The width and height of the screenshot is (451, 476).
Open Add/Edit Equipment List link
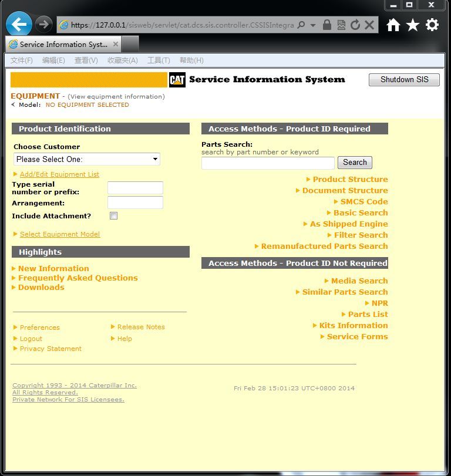(x=59, y=174)
